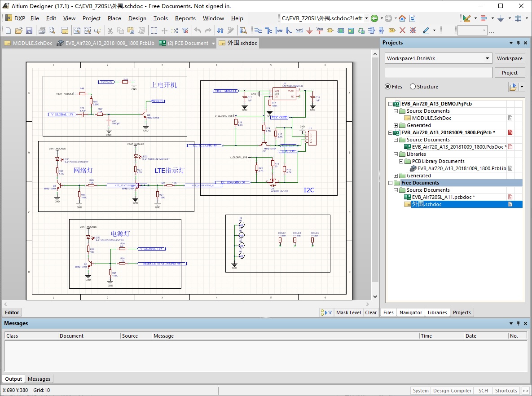
Task: Click the Workspace button
Action: pos(510,58)
